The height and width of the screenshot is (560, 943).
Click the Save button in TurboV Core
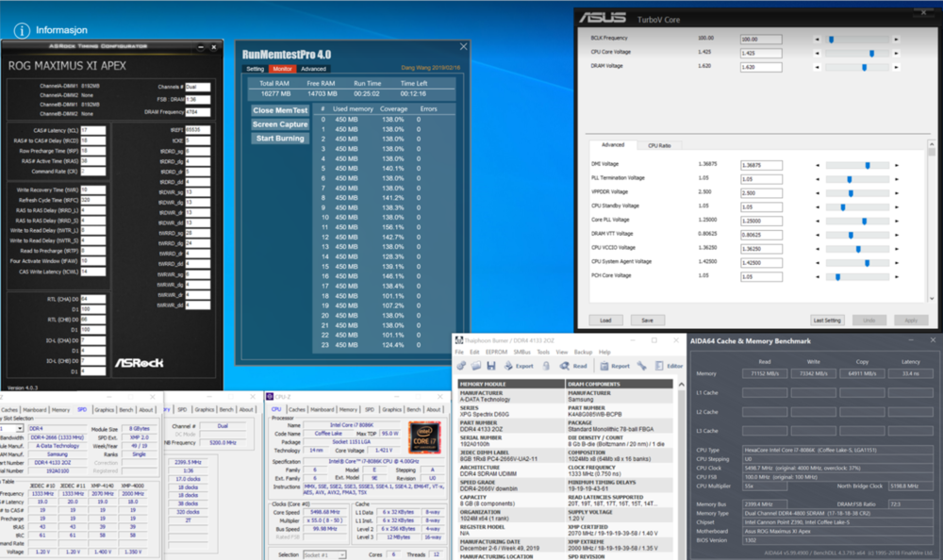click(647, 320)
